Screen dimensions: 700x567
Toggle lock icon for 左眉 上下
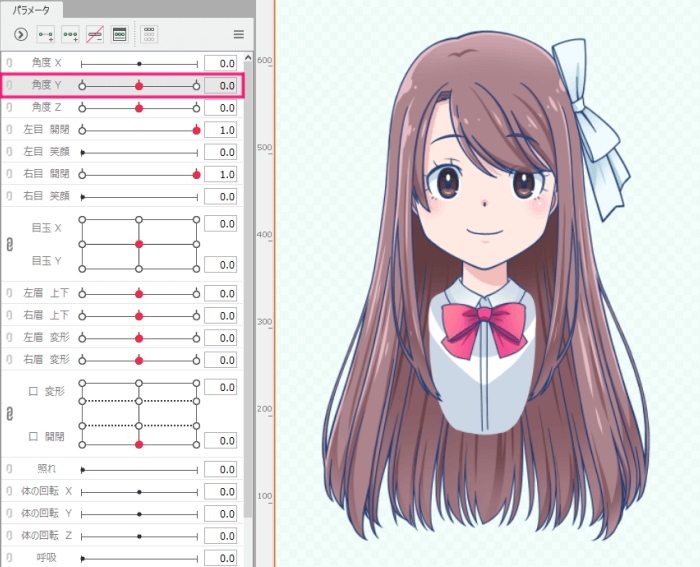coord(9,293)
